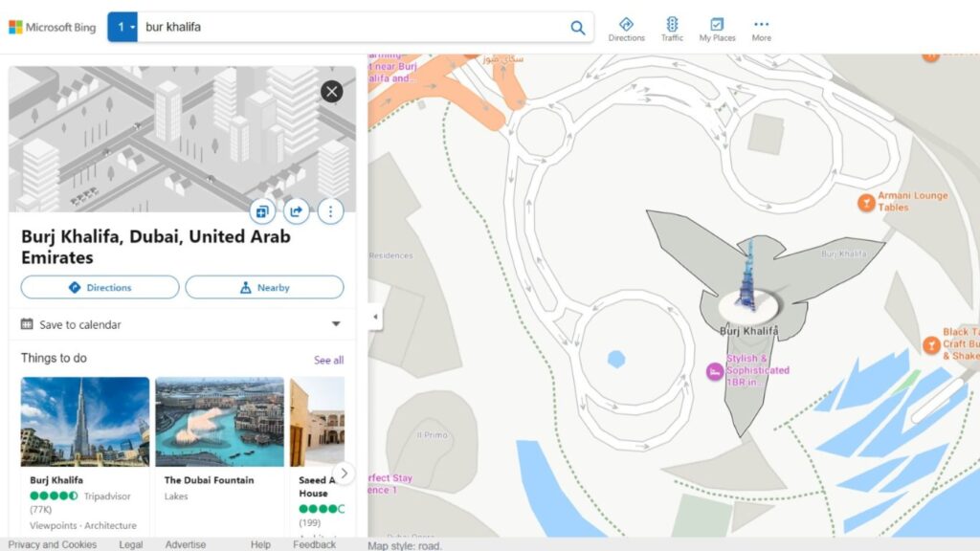
Task: Open See all things to do
Action: (x=329, y=360)
